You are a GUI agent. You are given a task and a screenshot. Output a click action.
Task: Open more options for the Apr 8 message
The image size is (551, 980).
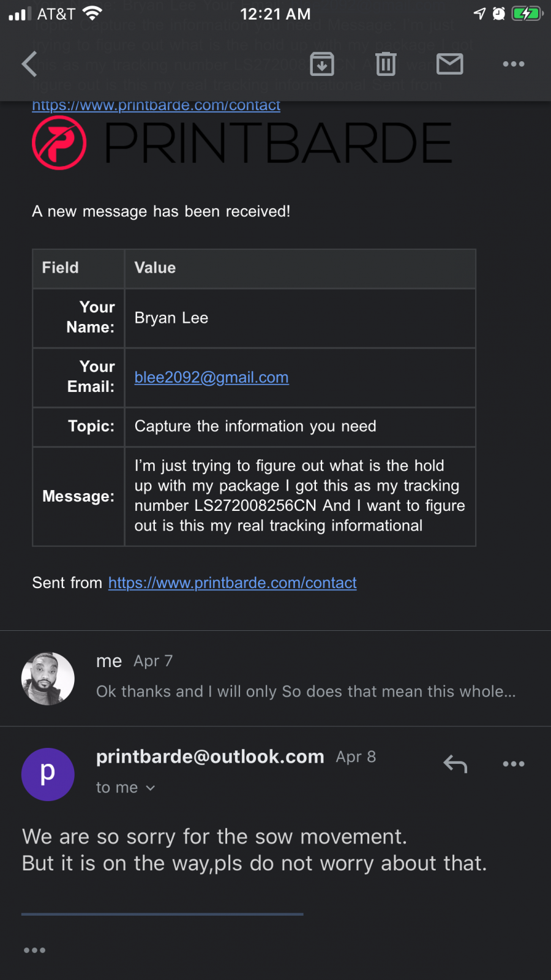tap(514, 764)
